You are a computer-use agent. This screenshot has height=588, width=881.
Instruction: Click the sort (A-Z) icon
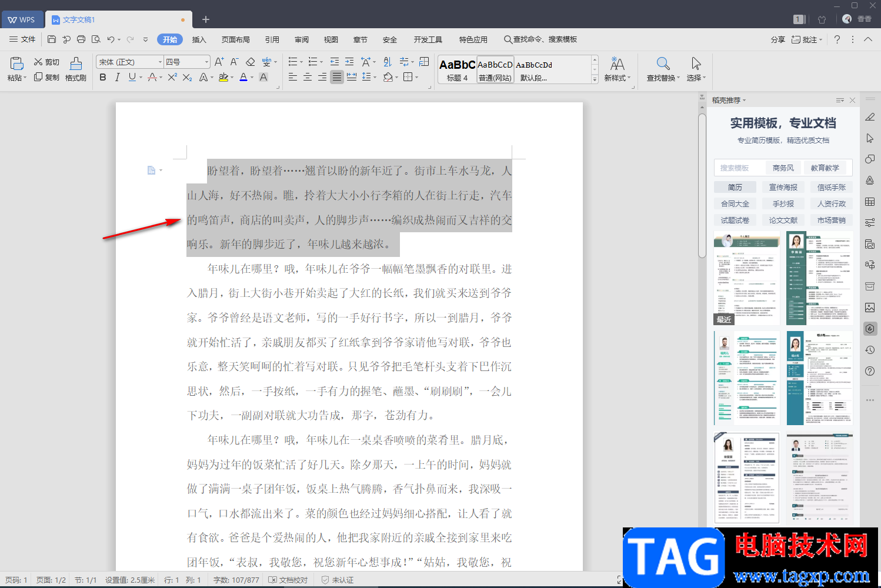tap(387, 62)
